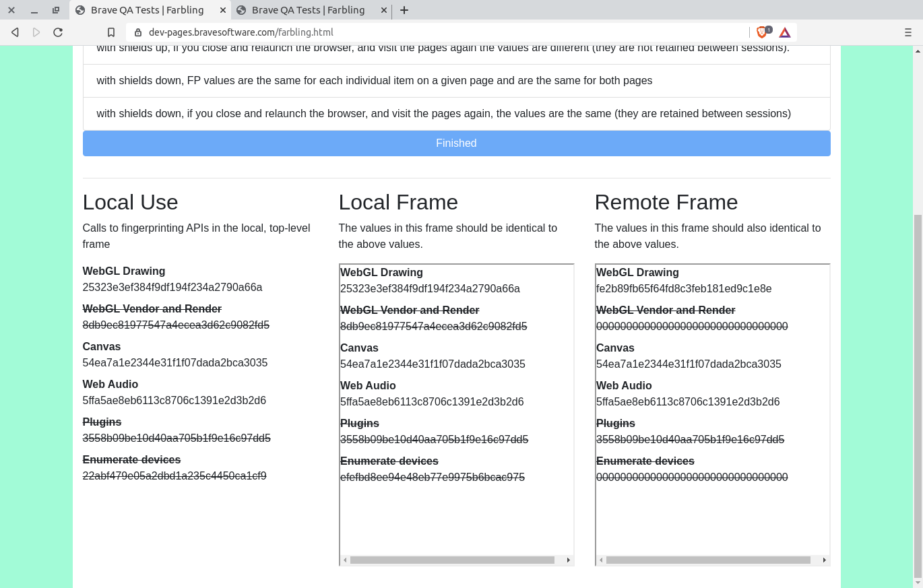Go forward with the forward arrow

tap(36, 32)
